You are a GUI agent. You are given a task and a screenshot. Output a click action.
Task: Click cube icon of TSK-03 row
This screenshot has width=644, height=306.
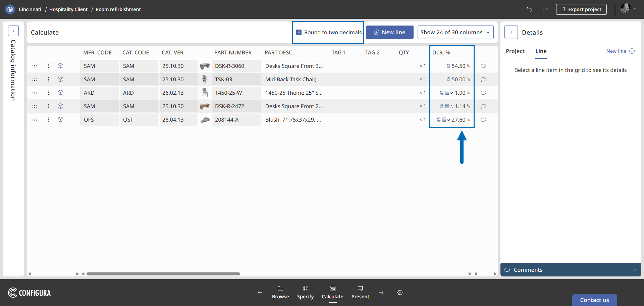click(x=60, y=79)
